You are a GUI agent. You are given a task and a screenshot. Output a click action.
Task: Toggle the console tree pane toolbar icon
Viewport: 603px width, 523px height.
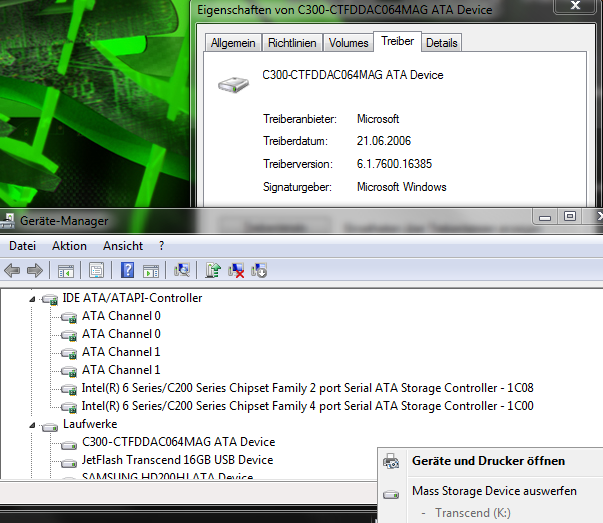pos(66,271)
